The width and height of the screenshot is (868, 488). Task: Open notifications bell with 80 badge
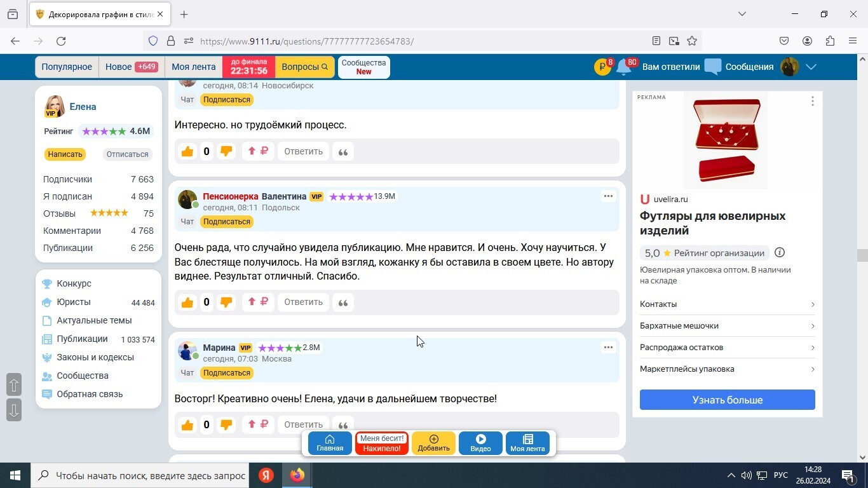623,67
